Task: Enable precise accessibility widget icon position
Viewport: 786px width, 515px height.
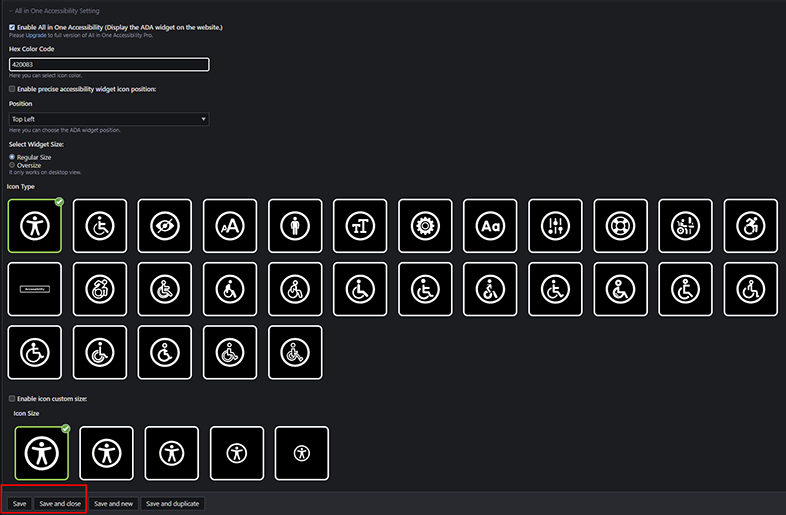Action: click(x=12, y=89)
